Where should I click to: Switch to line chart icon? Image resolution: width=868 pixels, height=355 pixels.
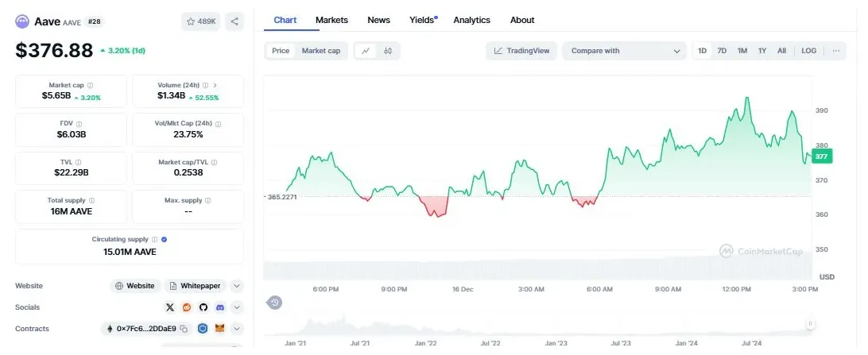click(x=366, y=51)
